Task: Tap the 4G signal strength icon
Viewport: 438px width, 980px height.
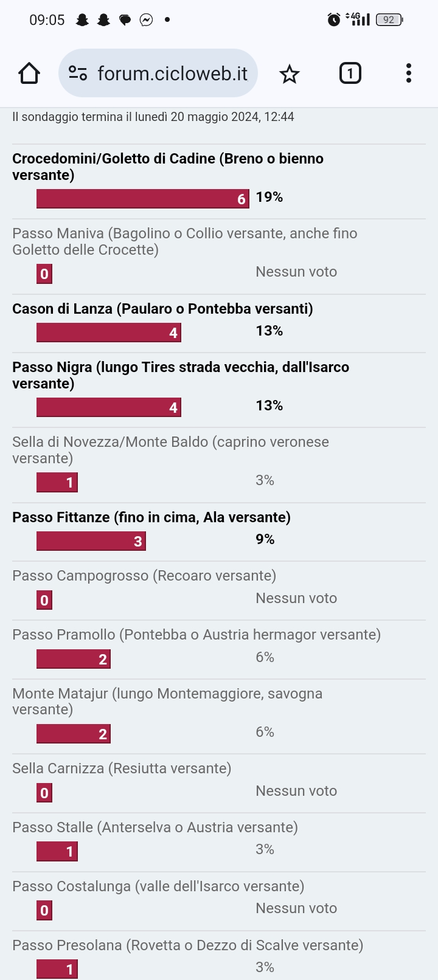Action: 358,19
